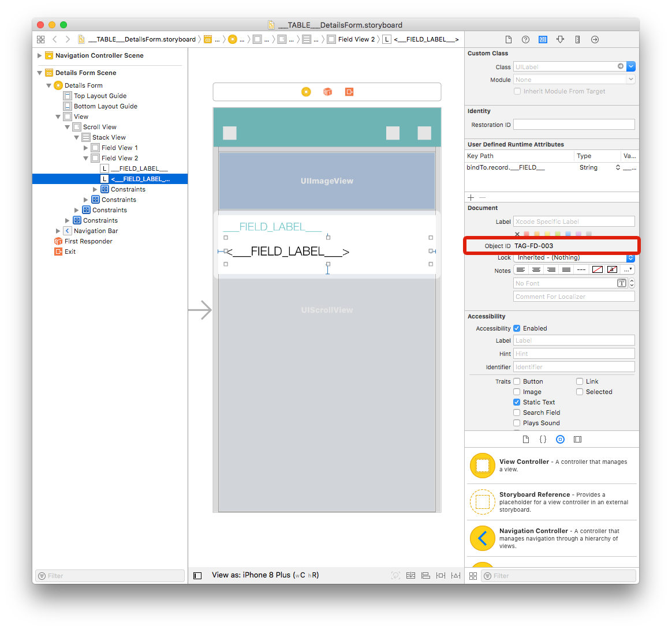The width and height of the screenshot is (672, 630).
Task: Disable the Accessibility Enabled checkbox
Action: pyautogui.click(x=517, y=328)
